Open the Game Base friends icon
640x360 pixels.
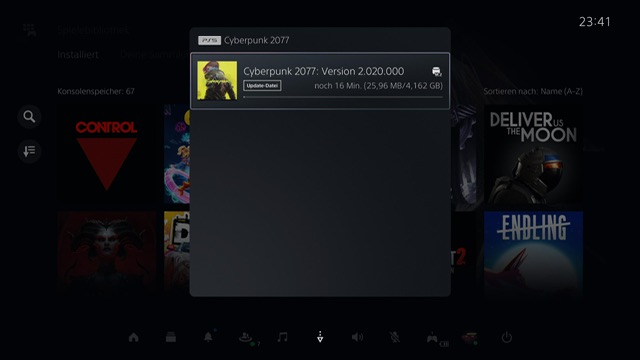[245, 338]
